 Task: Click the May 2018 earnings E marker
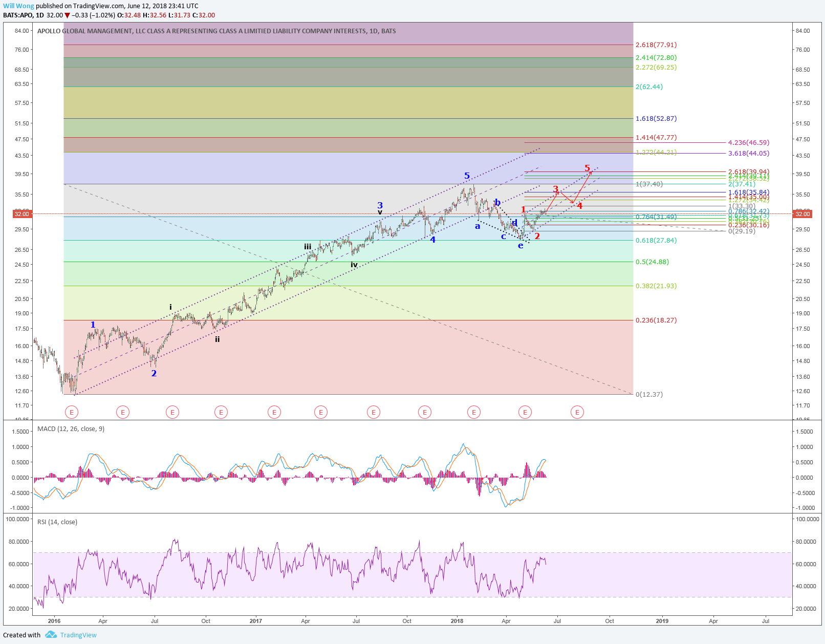525,412
